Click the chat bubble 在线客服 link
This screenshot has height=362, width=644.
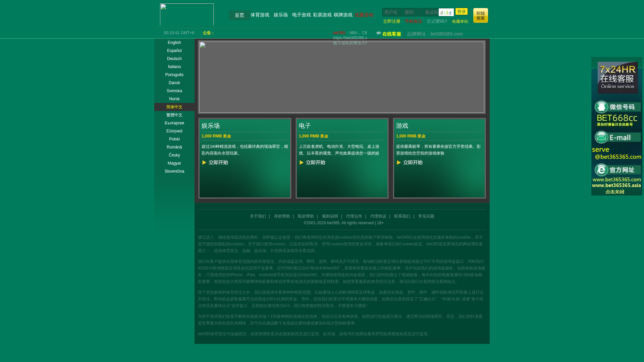389,34
